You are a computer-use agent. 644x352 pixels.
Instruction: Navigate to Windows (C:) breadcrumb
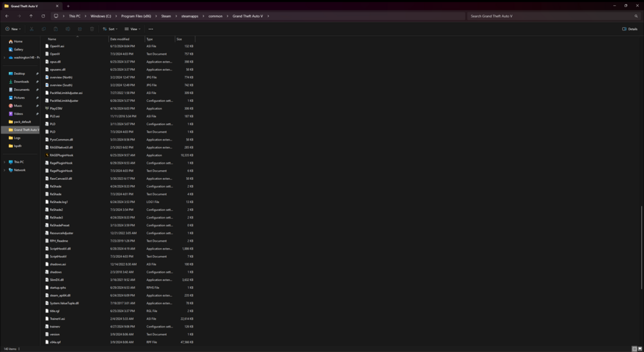pos(100,16)
